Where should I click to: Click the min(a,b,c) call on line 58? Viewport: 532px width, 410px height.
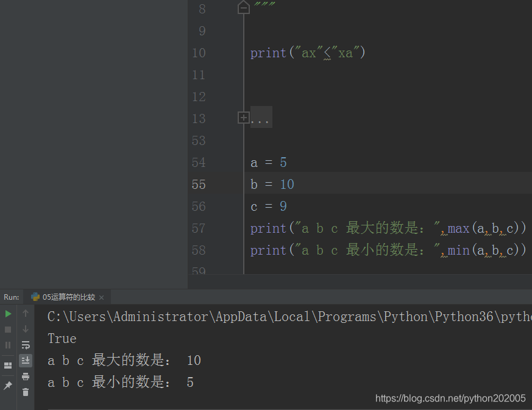click(x=486, y=250)
